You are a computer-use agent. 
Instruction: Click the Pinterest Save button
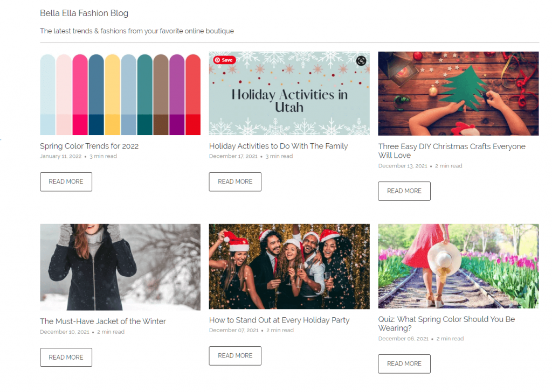224,60
